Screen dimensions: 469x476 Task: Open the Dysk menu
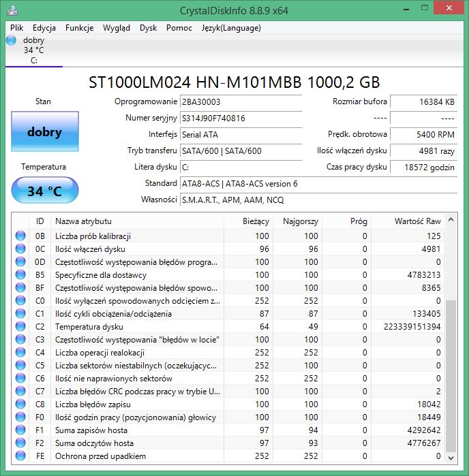(148, 28)
